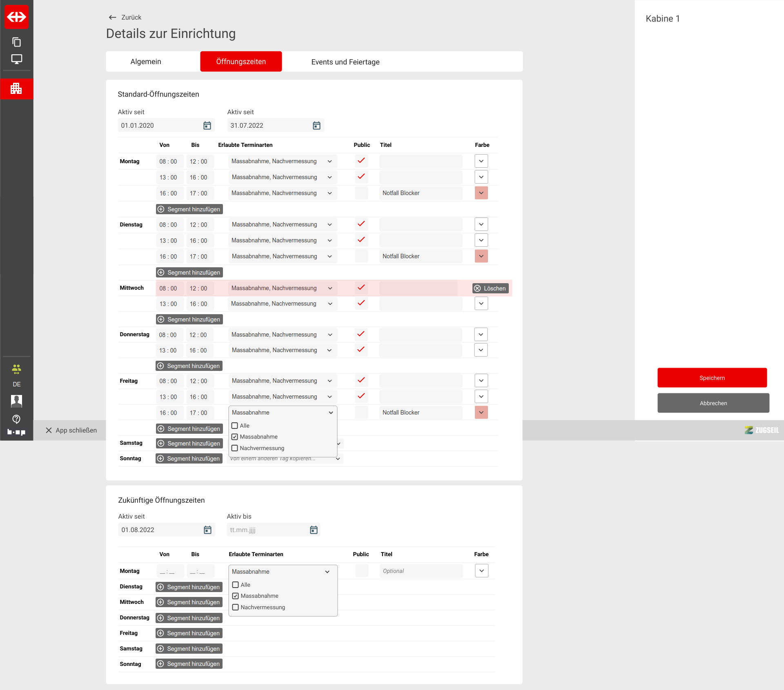This screenshot has width=784, height=690.
Task: Switch to Events und Feiertage tab
Action: (345, 62)
